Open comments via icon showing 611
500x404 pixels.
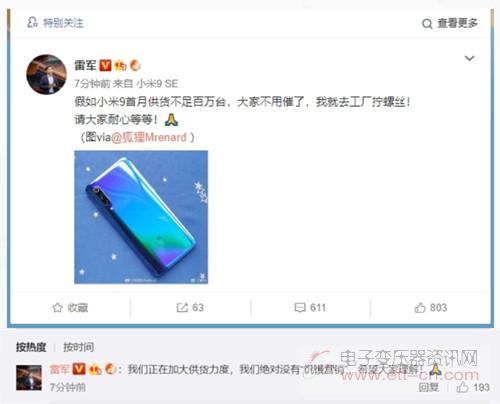pos(300,307)
